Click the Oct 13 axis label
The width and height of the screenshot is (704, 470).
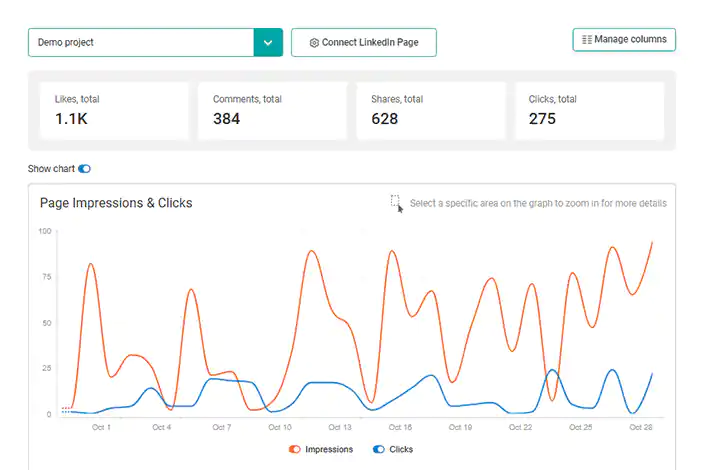click(340, 427)
